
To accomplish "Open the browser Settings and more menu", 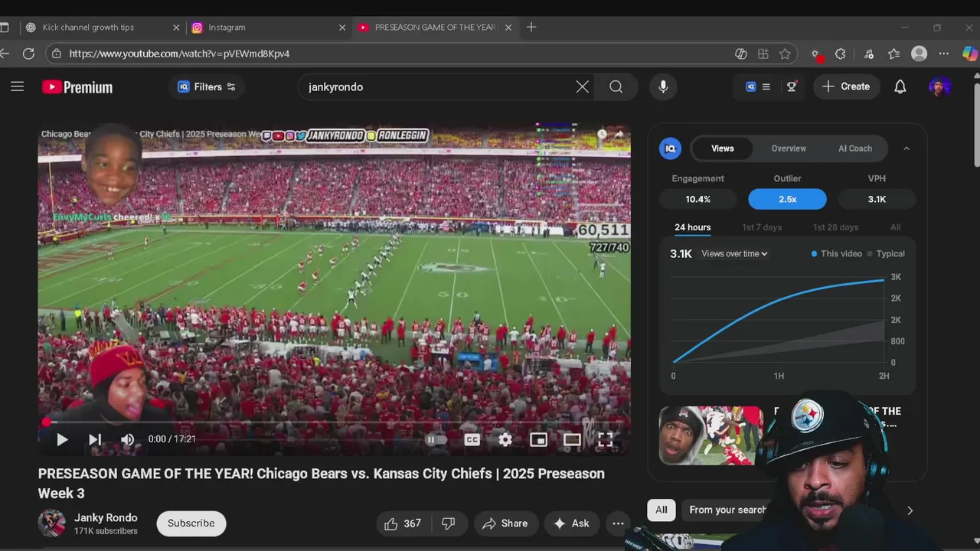I will [944, 54].
